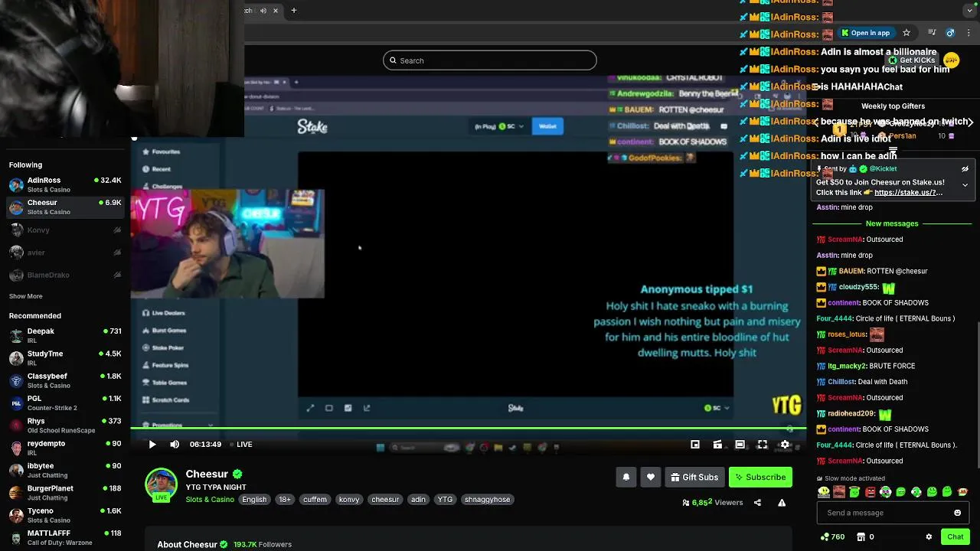The height and width of the screenshot is (551, 980).
Task: Jump to LIVE in the player
Action: click(x=240, y=445)
